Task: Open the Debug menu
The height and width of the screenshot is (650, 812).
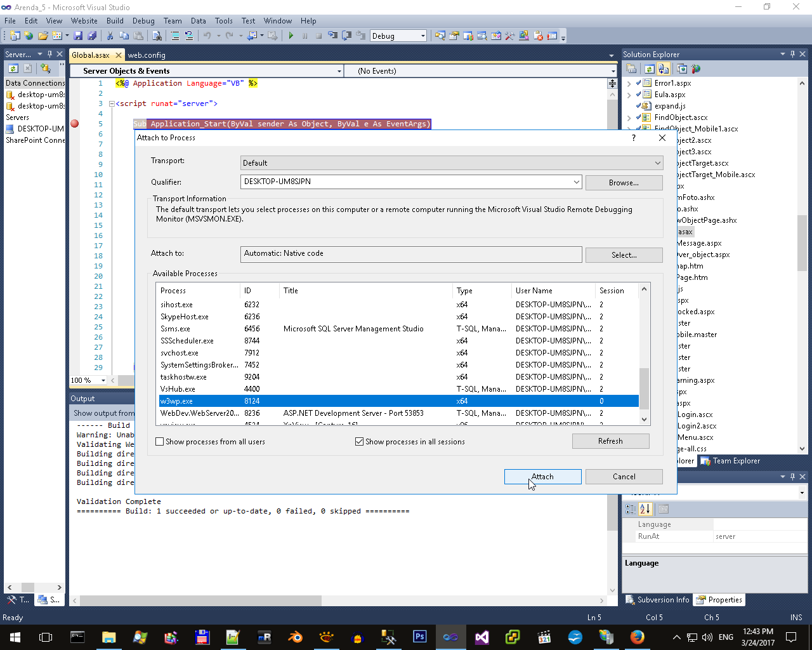Action: coord(143,21)
